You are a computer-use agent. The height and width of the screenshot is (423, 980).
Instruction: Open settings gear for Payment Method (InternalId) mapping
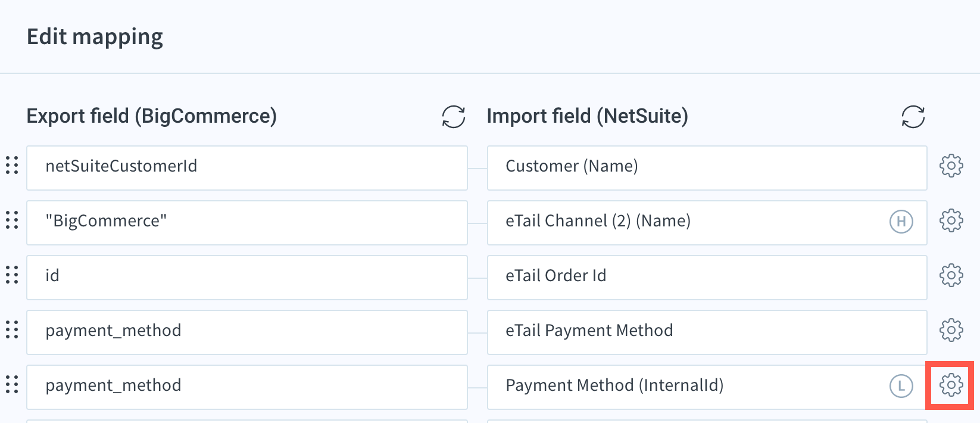coord(951,385)
